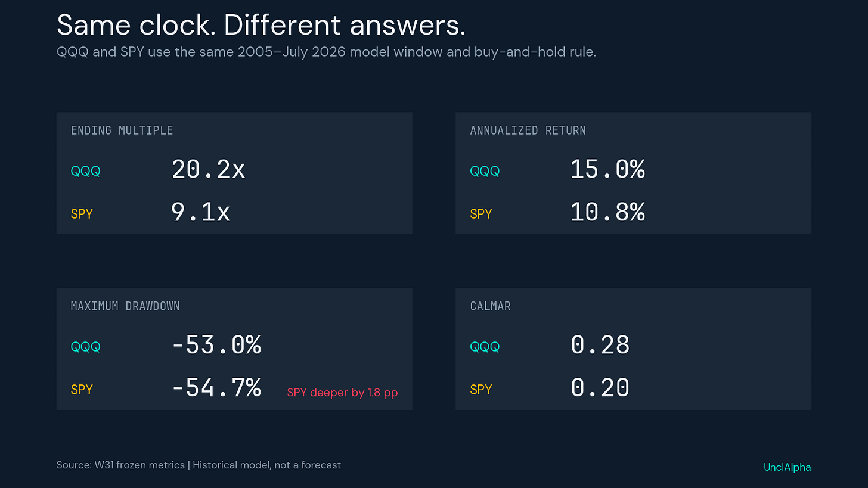The height and width of the screenshot is (488, 868).
Task: Click the UnclAlpha brand label
Action: (788, 467)
